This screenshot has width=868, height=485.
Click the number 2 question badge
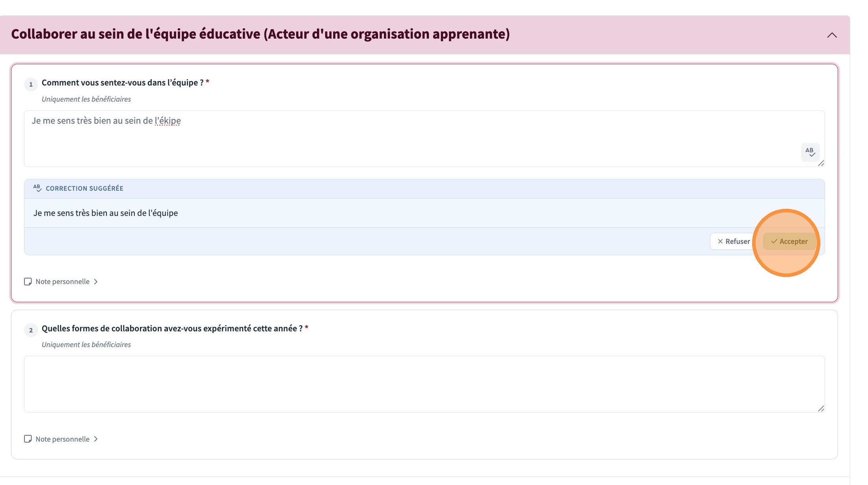[31, 330]
